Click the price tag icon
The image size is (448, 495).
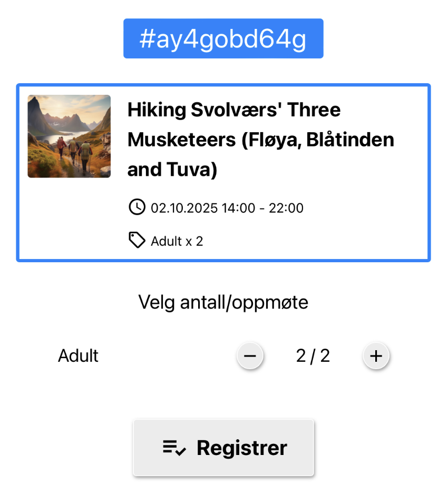pos(137,241)
